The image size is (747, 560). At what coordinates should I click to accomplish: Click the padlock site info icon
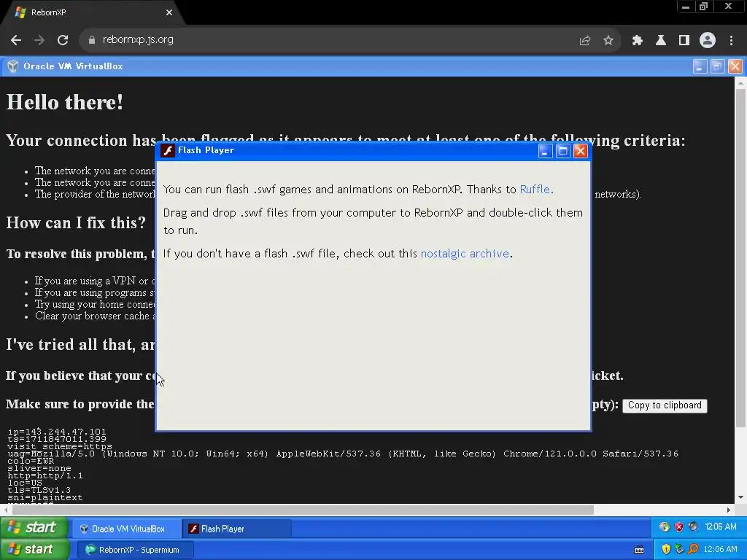[x=91, y=40]
